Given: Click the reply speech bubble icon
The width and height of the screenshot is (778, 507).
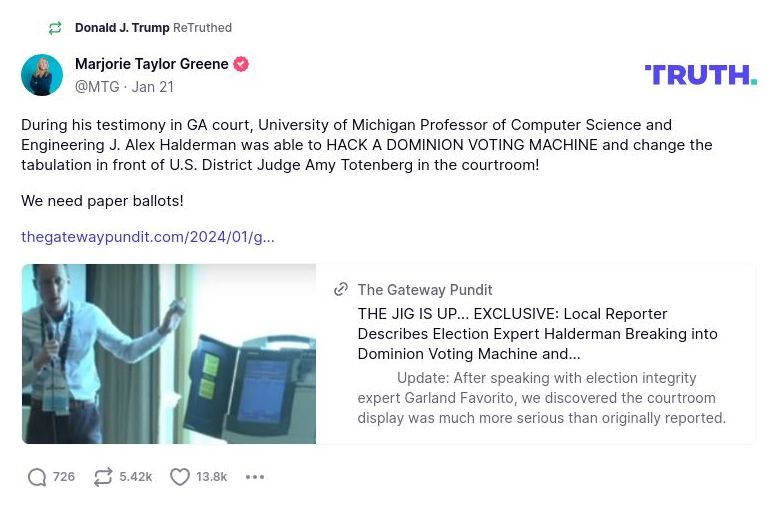Looking at the screenshot, I should 37,477.
